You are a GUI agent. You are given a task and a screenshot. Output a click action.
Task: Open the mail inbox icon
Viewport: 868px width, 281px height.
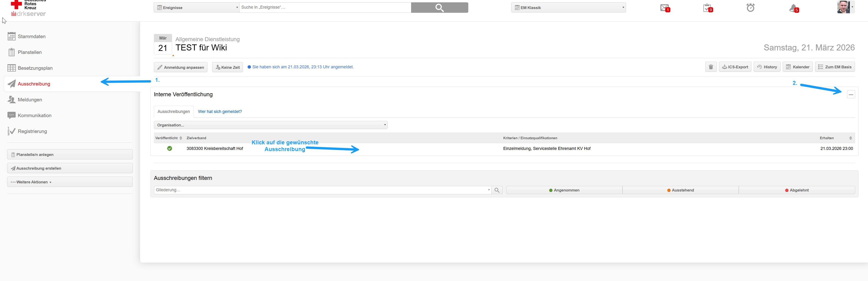[x=665, y=8]
